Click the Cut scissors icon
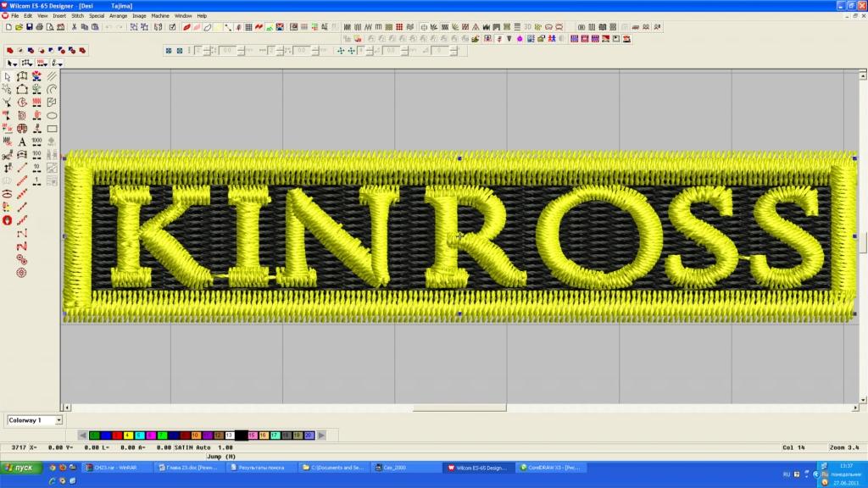This screenshot has width=868, height=488. click(75, 27)
